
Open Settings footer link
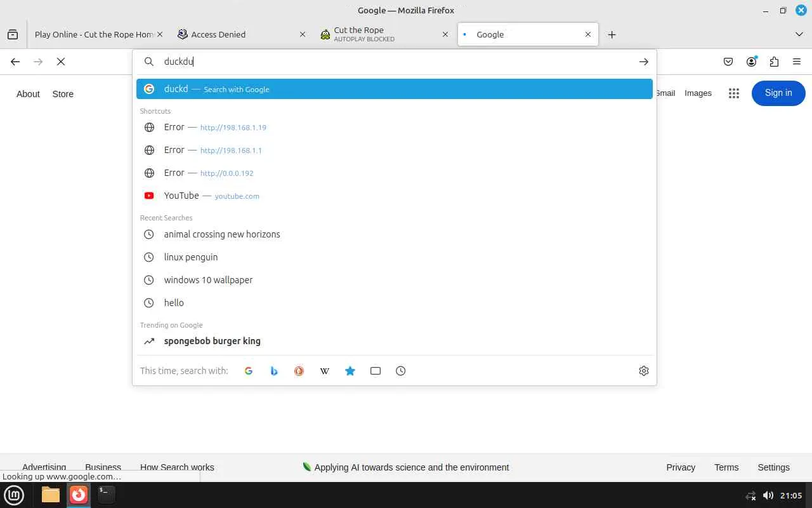click(x=773, y=467)
